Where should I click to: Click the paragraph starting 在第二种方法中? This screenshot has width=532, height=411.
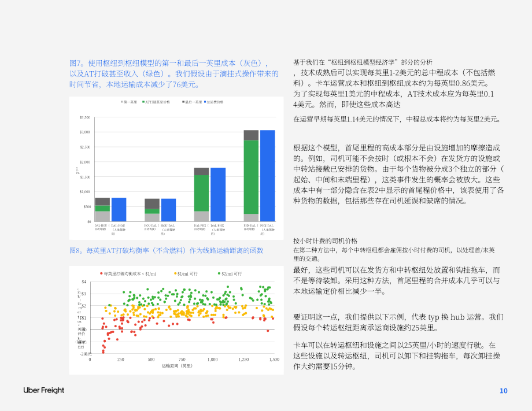click(394, 254)
